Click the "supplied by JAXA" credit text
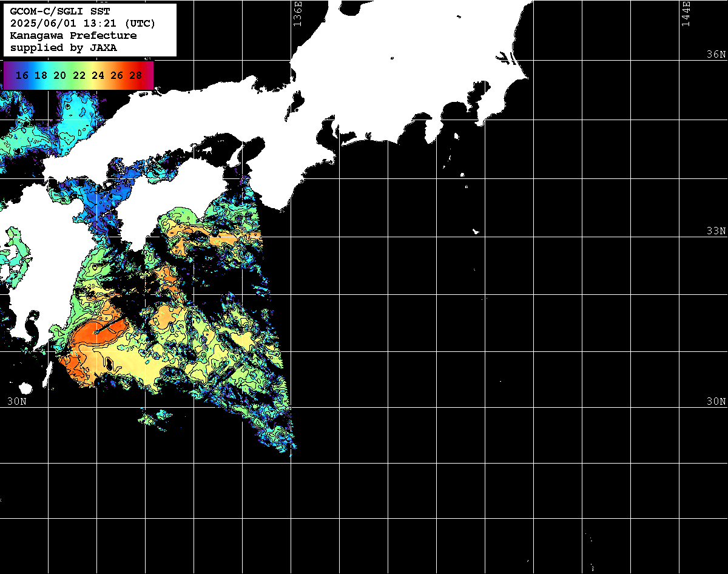Image resolution: width=728 pixels, height=574 pixels. pyautogui.click(x=64, y=47)
